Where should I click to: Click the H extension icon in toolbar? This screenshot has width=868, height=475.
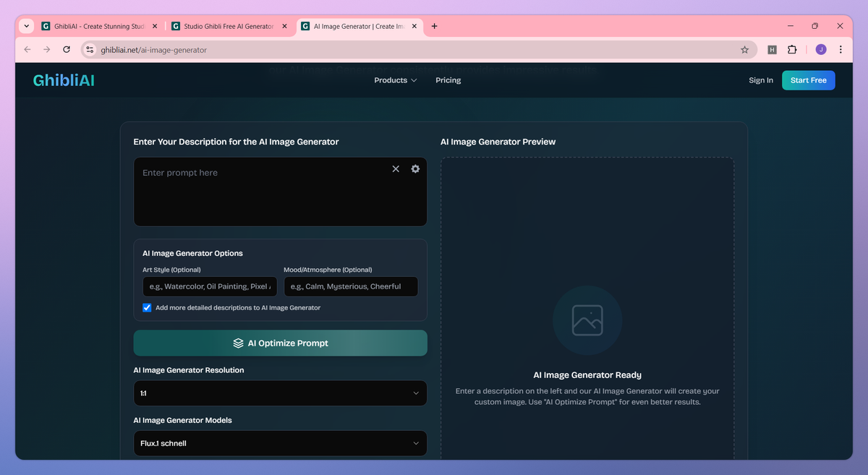[772, 50]
